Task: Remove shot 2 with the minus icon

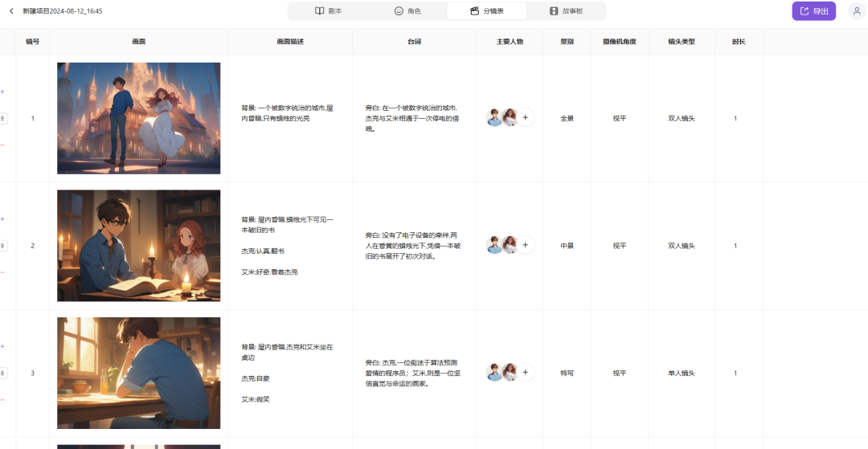Action: [2, 272]
